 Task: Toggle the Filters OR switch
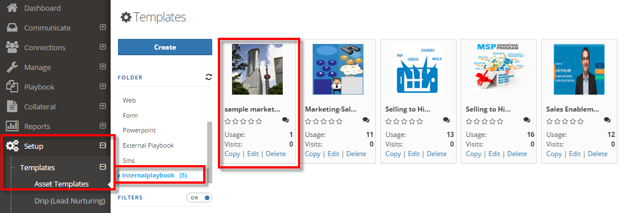[x=199, y=197]
